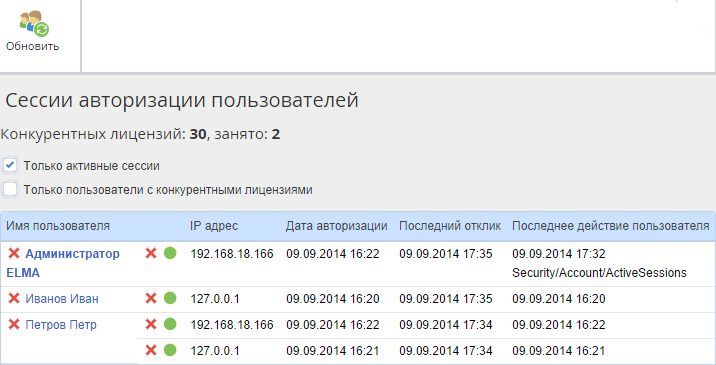Image resolution: width=716 pixels, height=365 pixels.
Task: Click green status dot in Иванов Иван row
Action: click(170, 298)
